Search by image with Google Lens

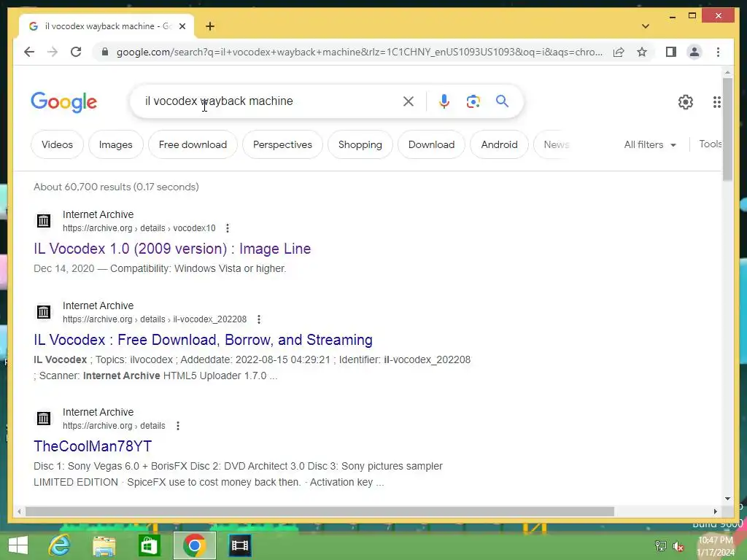473,101
